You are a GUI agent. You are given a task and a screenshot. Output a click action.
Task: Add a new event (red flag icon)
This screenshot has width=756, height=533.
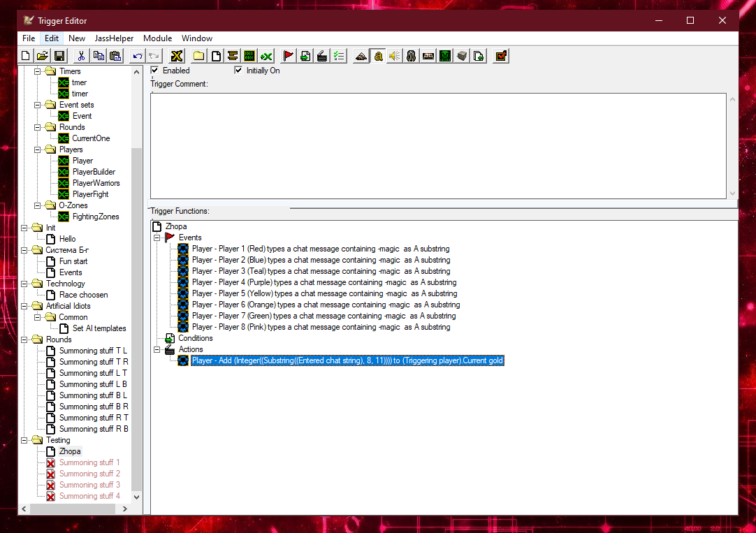pos(289,56)
